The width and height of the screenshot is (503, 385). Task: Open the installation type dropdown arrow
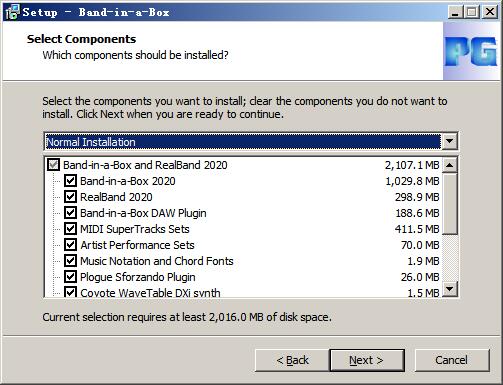pyautogui.click(x=449, y=141)
